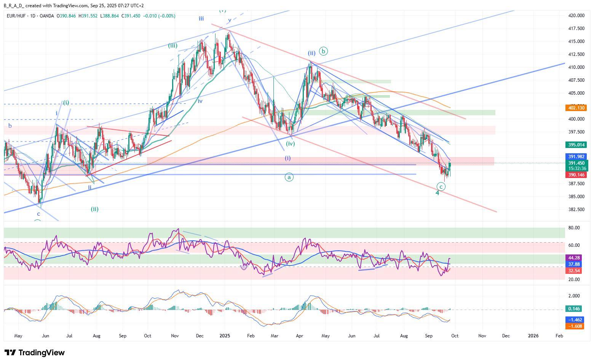Select the circled 'c' wave label
The height and width of the screenshot is (364, 594).
tap(441, 186)
